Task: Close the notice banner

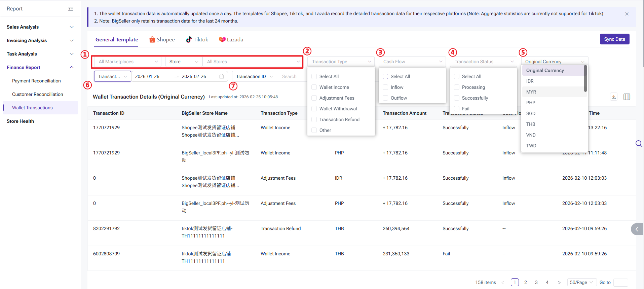Action: pos(627,14)
